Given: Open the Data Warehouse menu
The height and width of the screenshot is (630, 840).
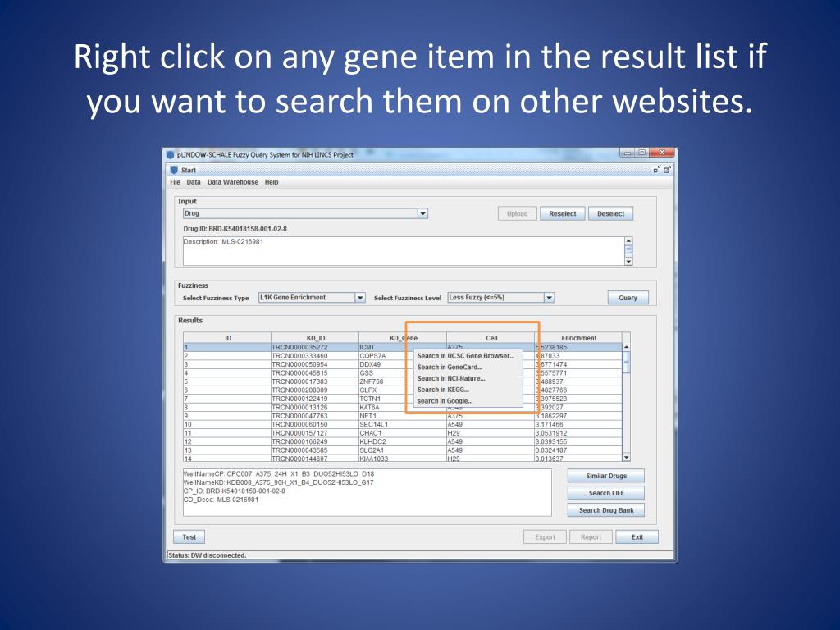Looking at the screenshot, I should coord(232,182).
